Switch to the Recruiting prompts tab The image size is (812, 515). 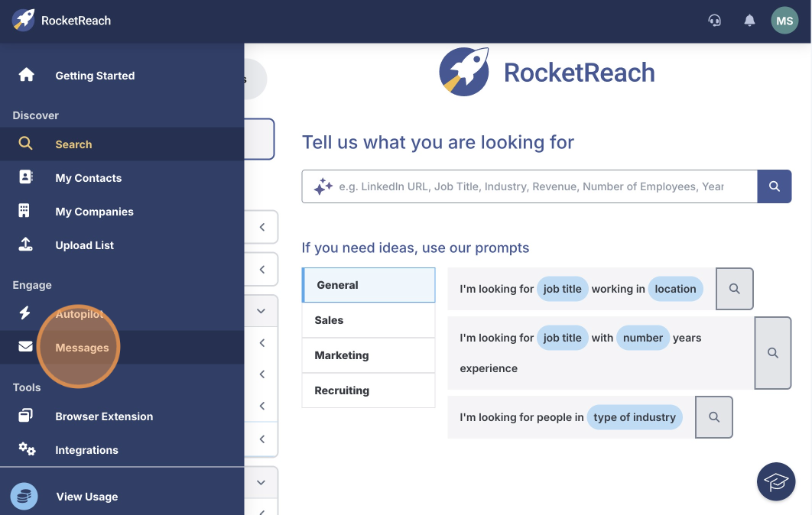[x=369, y=390]
